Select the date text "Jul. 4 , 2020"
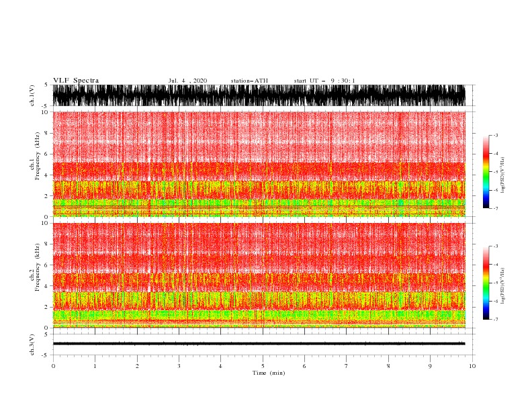This screenshot has width=532, height=411. (187, 81)
